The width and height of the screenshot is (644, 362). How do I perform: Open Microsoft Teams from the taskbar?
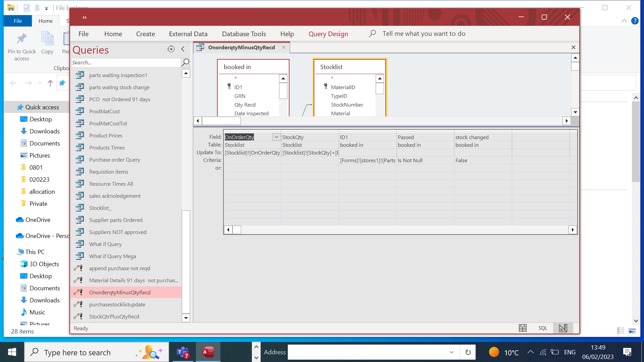[x=183, y=352]
